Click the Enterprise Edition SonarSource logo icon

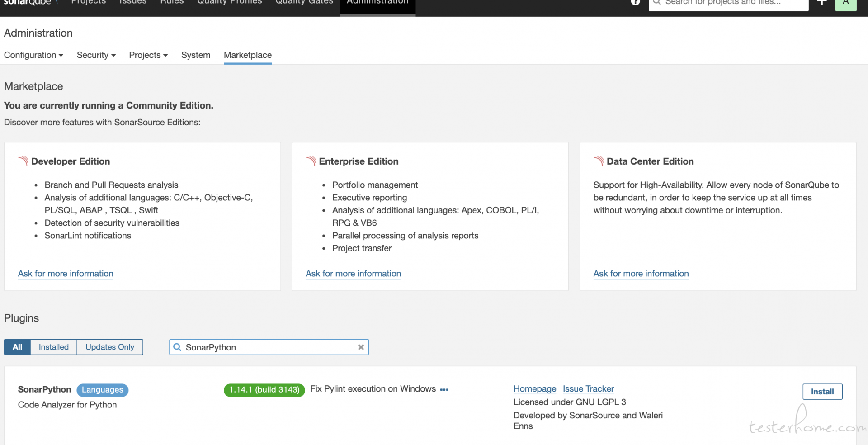click(x=311, y=161)
